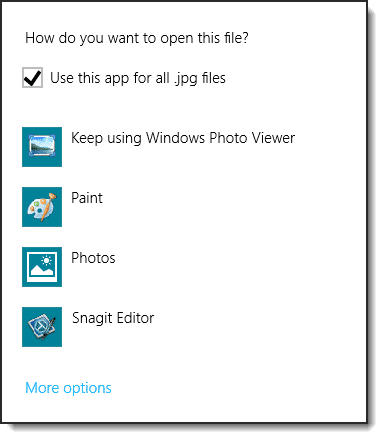Choose the 'Paint' text entry
Screen dimensions: 383x439
coord(87,198)
